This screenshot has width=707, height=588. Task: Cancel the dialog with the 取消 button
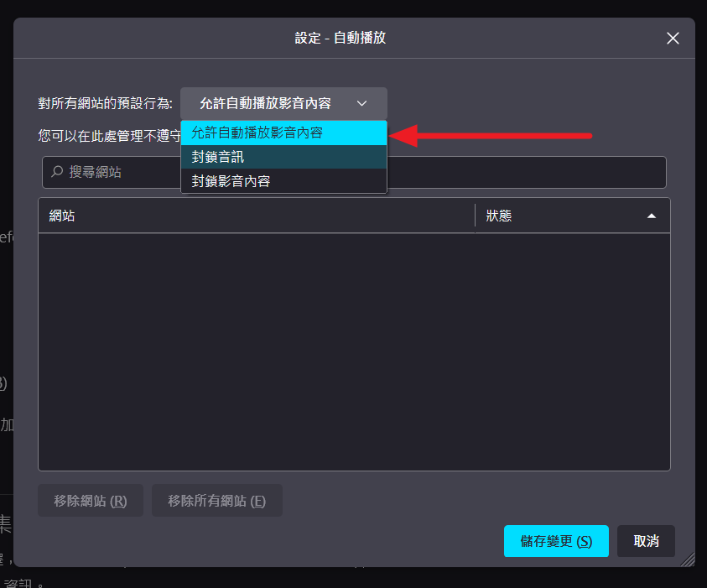click(x=646, y=541)
